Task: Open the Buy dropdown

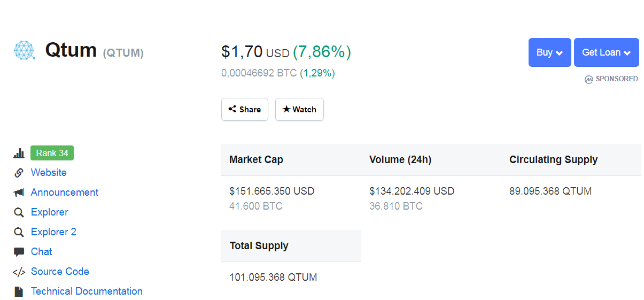Action: pyautogui.click(x=549, y=52)
